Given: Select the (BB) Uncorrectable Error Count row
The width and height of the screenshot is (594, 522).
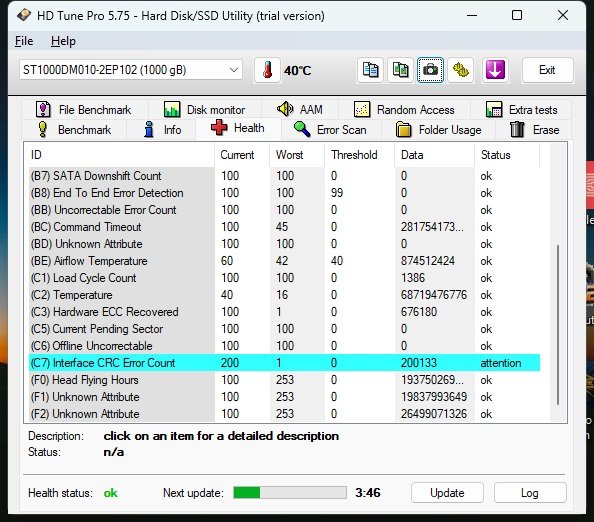Looking at the screenshot, I should click(284, 210).
